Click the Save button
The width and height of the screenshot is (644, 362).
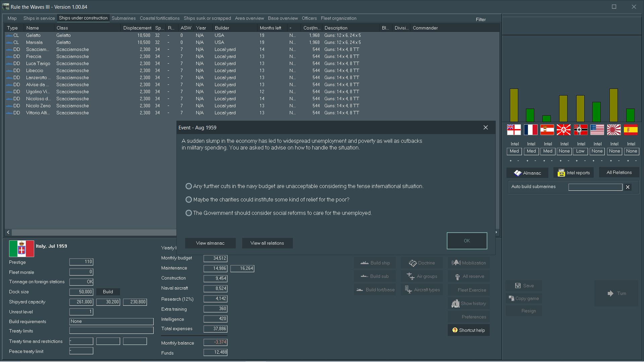pos(524,286)
